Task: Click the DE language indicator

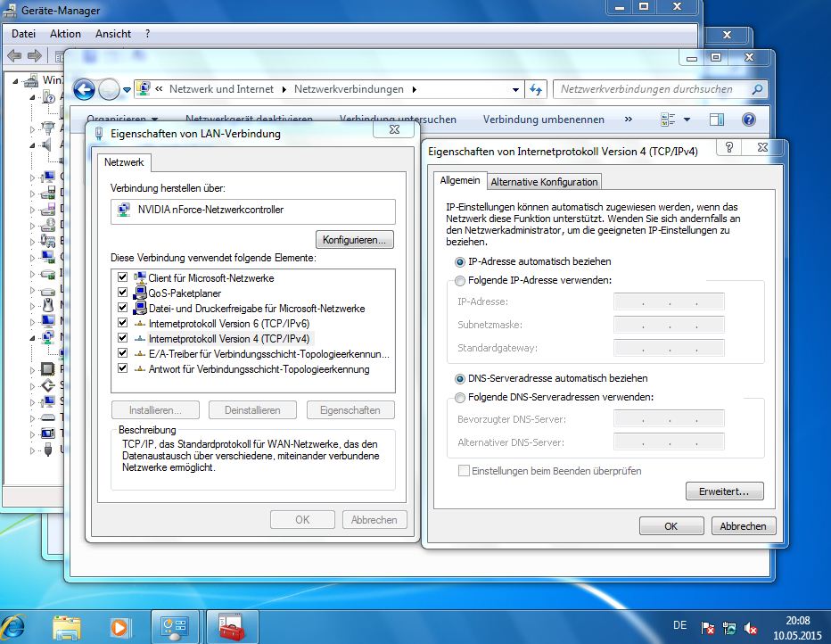Action: point(680,625)
